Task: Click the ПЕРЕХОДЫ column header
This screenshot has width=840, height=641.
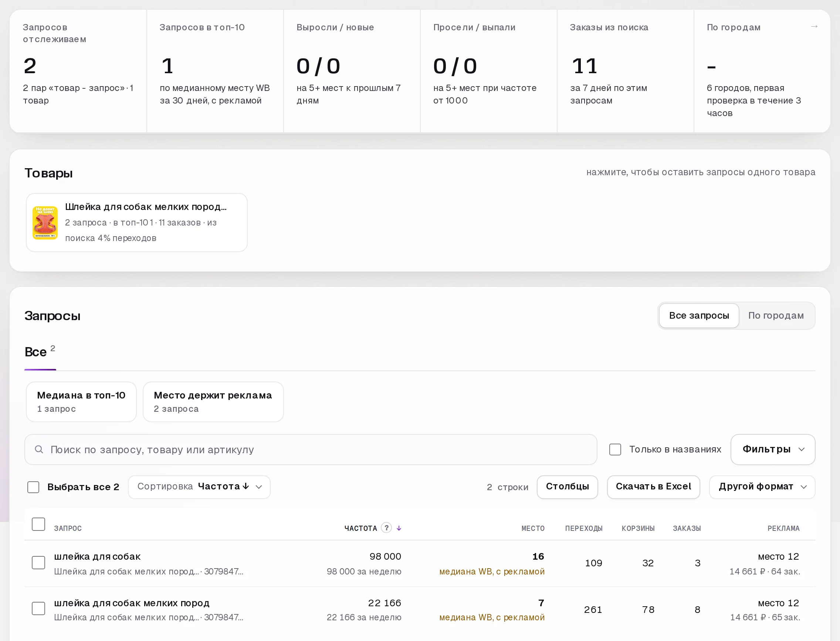Action: pyautogui.click(x=583, y=529)
